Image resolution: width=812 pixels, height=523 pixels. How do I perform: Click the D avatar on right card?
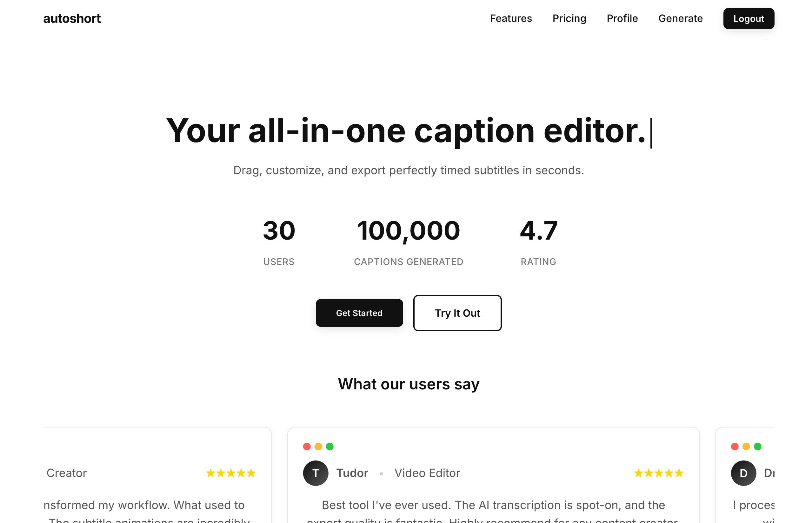743,473
